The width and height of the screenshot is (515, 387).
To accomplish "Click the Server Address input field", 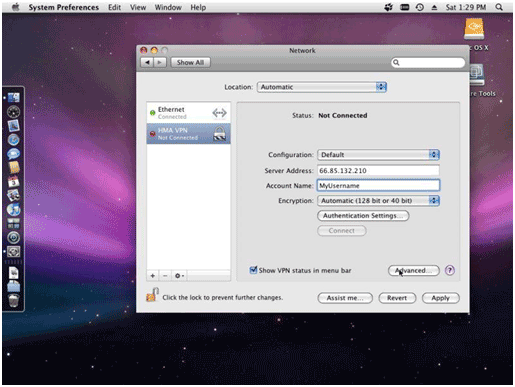I will [378, 171].
